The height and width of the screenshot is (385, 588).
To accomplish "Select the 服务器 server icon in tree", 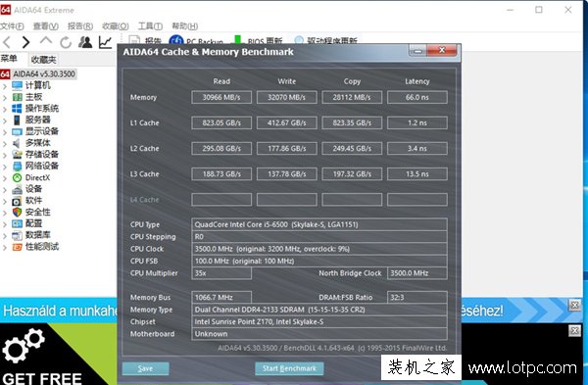I will (17, 120).
